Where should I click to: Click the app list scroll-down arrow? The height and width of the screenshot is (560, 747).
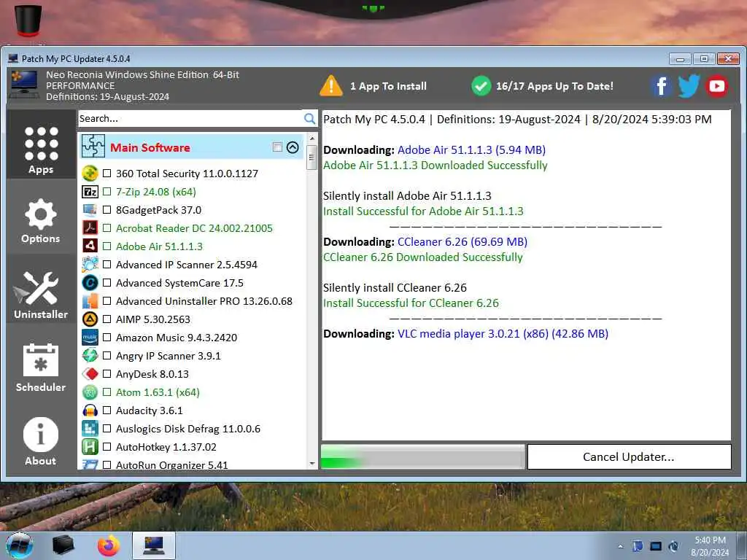point(312,463)
